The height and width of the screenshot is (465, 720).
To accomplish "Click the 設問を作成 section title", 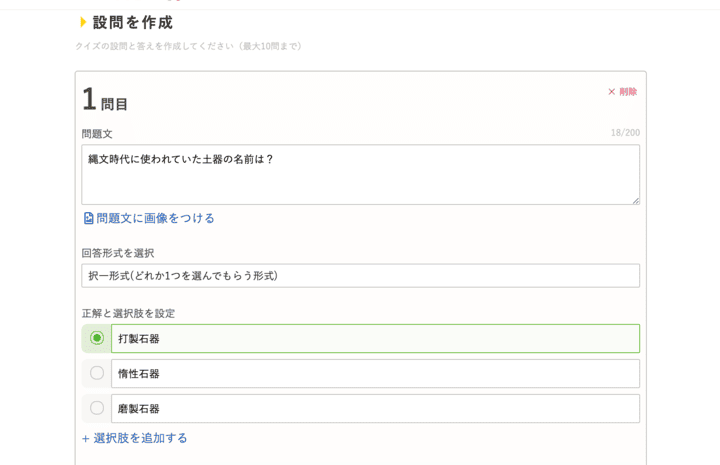I will click(133, 22).
